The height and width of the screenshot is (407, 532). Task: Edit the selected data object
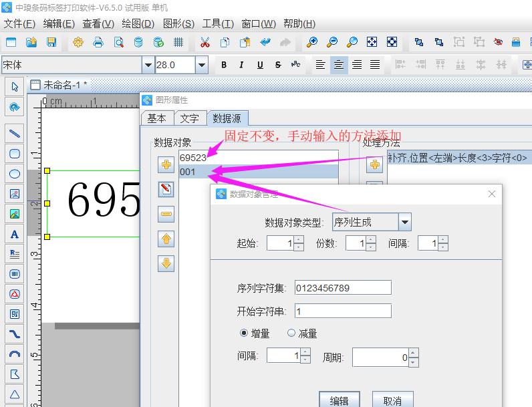coord(166,189)
